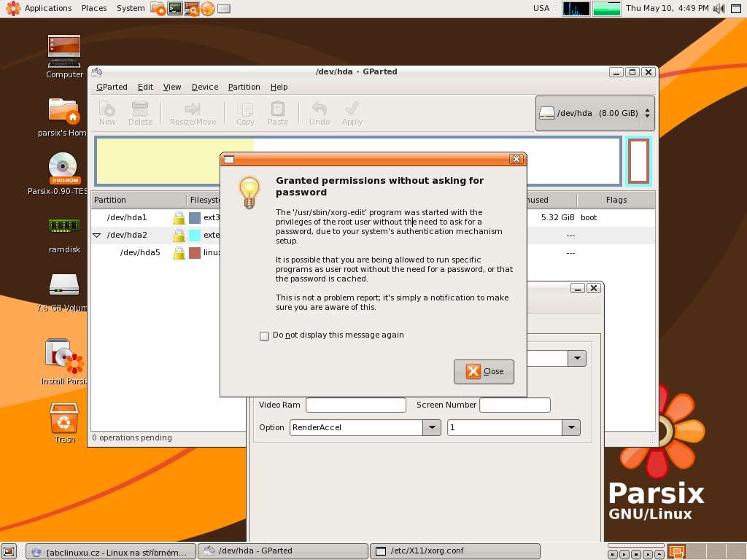
Task: Click the Partition column header
Action: click(x=138, y=200)
